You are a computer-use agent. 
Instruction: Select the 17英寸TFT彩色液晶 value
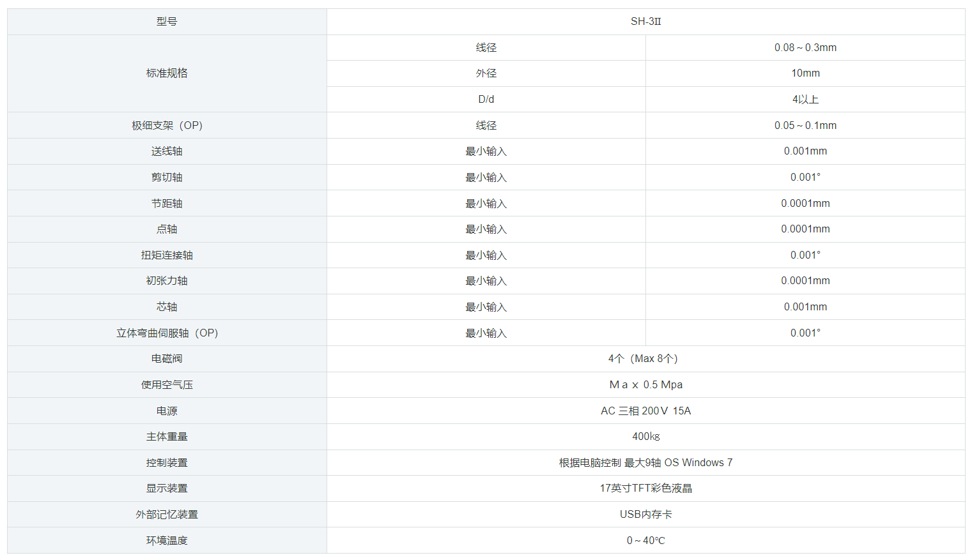click(x=645, y=488)
